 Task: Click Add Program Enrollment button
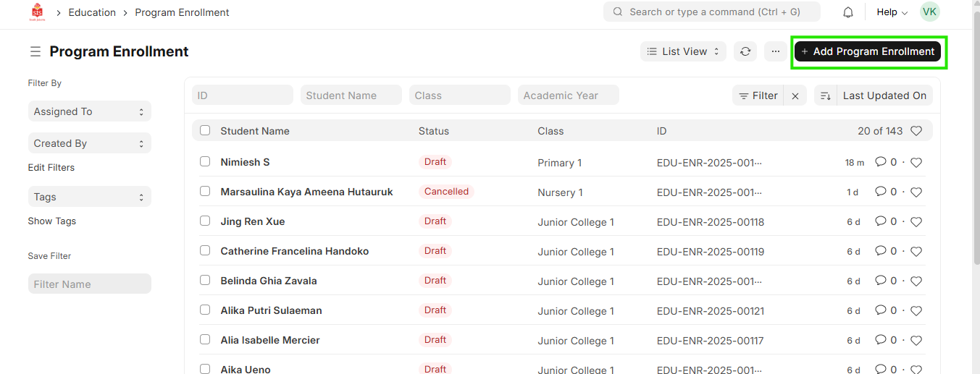(x=868, y=51)
